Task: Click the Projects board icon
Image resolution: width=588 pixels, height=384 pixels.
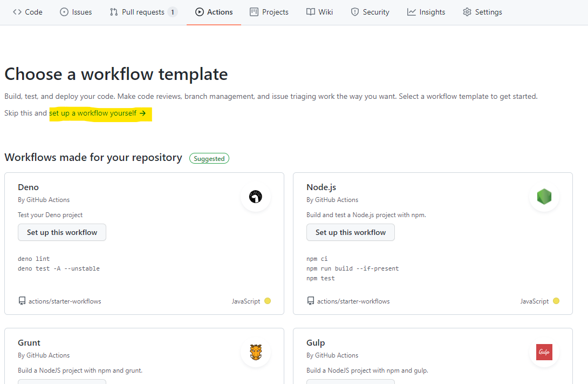Action: click(254, 12)
